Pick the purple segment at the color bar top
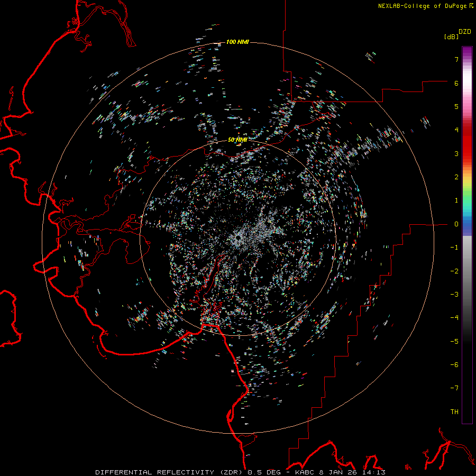The image size is (476, 476). pos(467,52)
